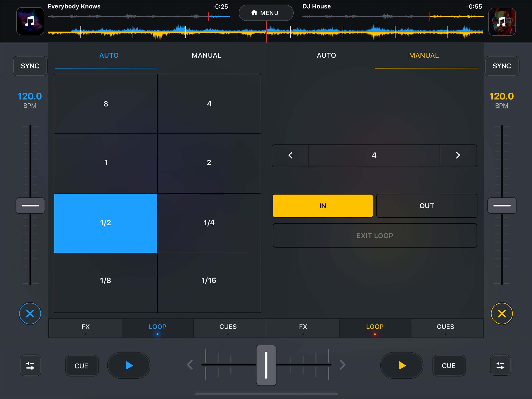Nudge crossfader left with arrow
The image size is (532, 399).
[190, 365]
